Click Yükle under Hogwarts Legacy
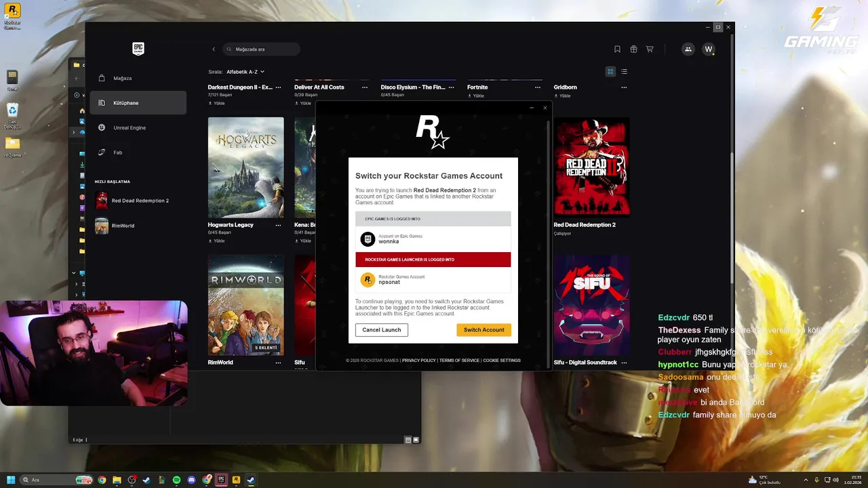868x488 pixels. point(216,241)
